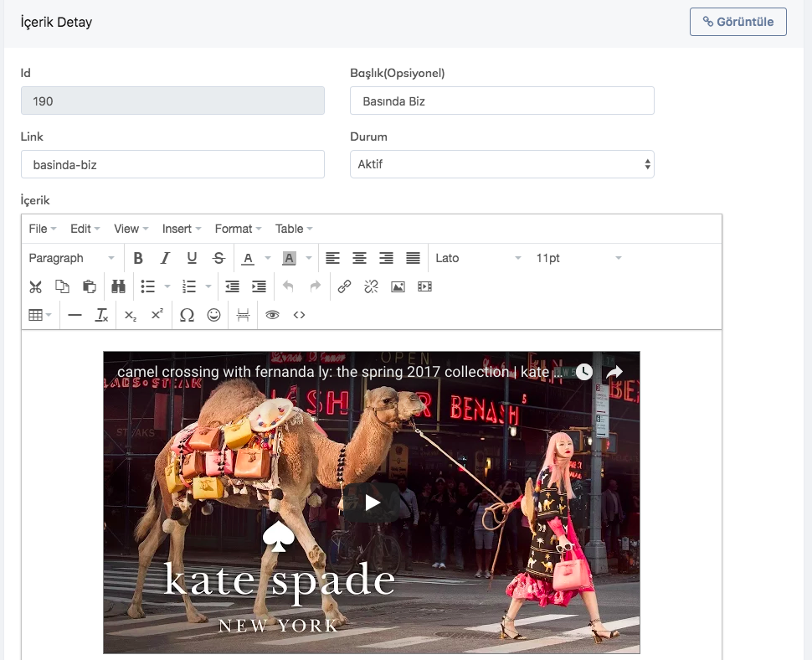Open the Find and replace binoculars icon

click(118, 286)
